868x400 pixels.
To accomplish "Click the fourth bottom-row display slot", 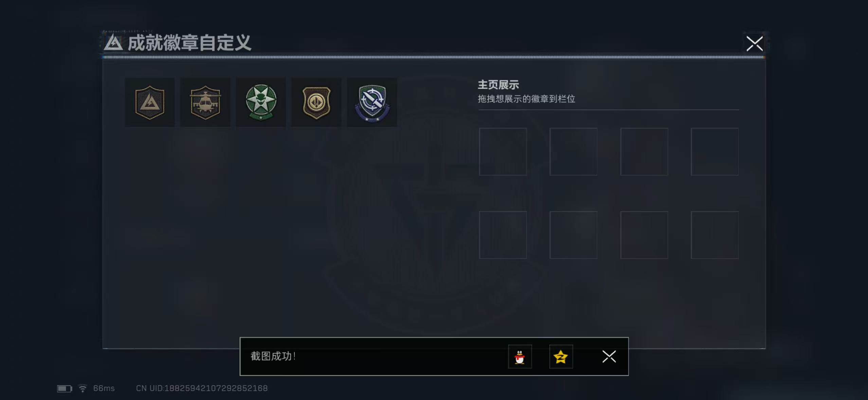I will (x=715, y=235).
